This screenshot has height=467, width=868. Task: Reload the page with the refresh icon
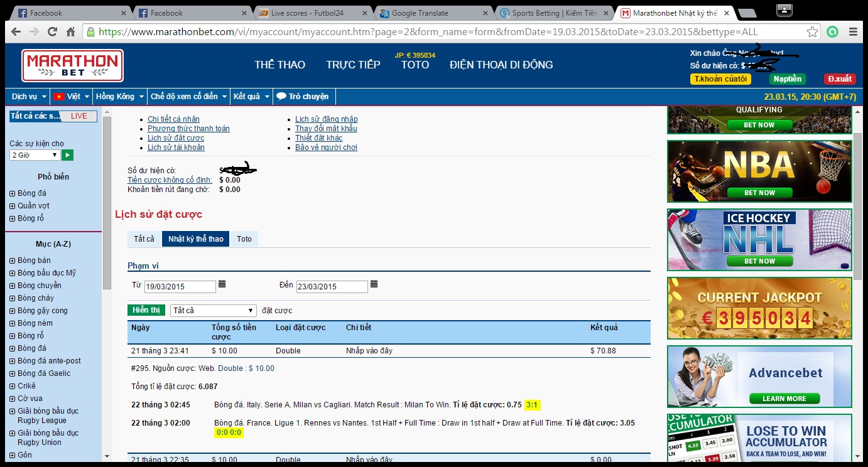(53, 32)
